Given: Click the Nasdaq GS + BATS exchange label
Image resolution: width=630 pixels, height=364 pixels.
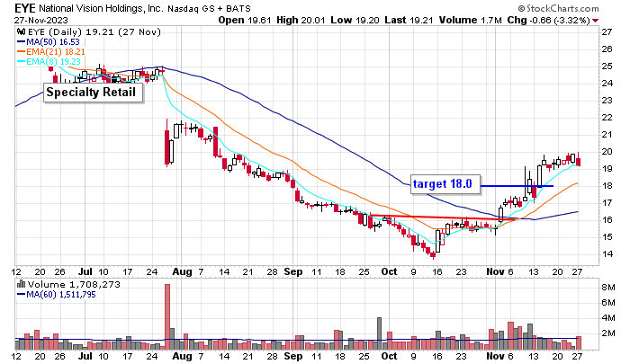Looking at the screenshot, I should (x=209, y=8).
